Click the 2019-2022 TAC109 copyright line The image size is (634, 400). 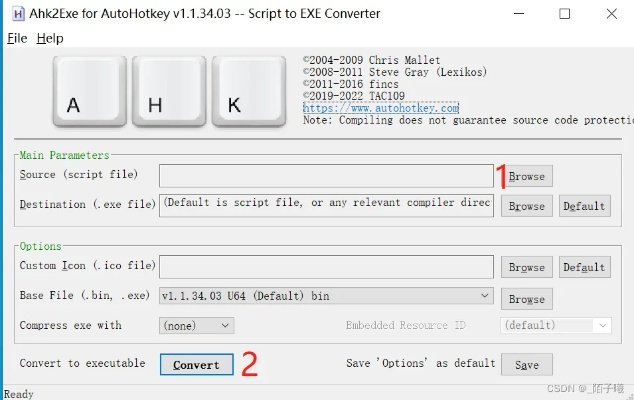click(354, 96)
